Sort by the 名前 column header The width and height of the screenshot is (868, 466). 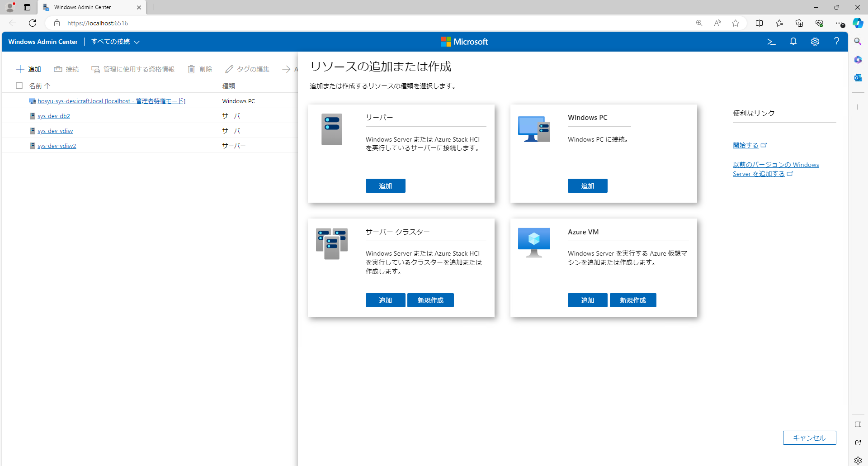[x=40, y=86]
